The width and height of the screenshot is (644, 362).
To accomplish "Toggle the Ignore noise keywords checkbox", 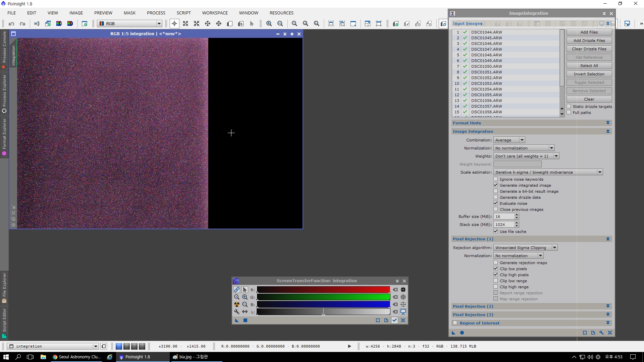I will point(495,179).
